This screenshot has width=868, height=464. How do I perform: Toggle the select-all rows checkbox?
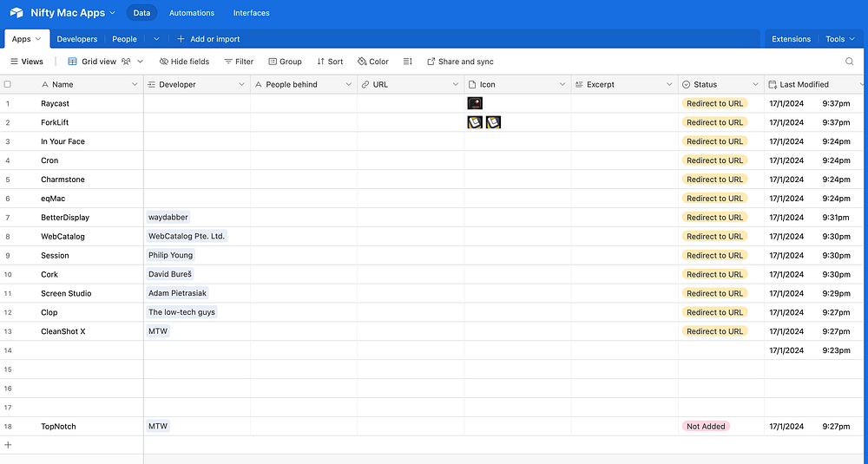point(7,85)
